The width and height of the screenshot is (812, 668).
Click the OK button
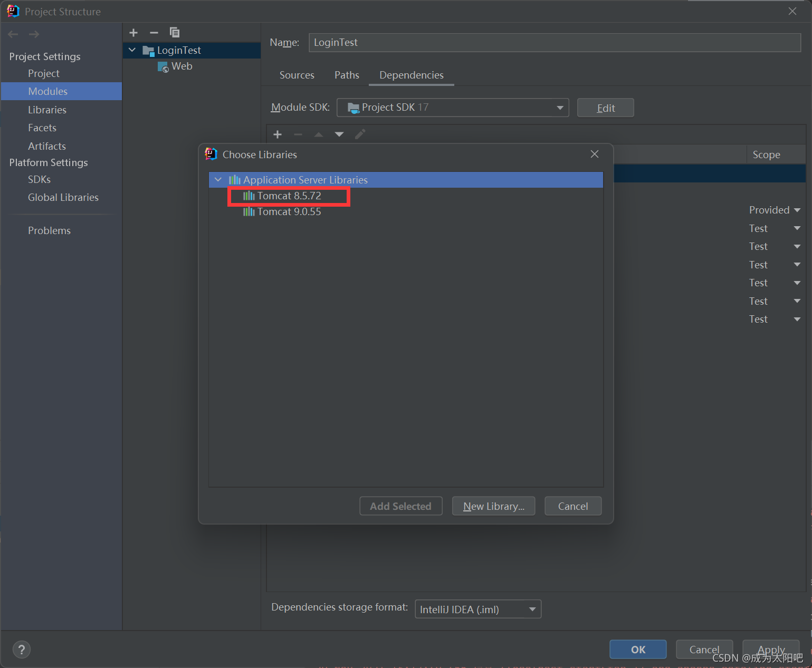point(638,650)
